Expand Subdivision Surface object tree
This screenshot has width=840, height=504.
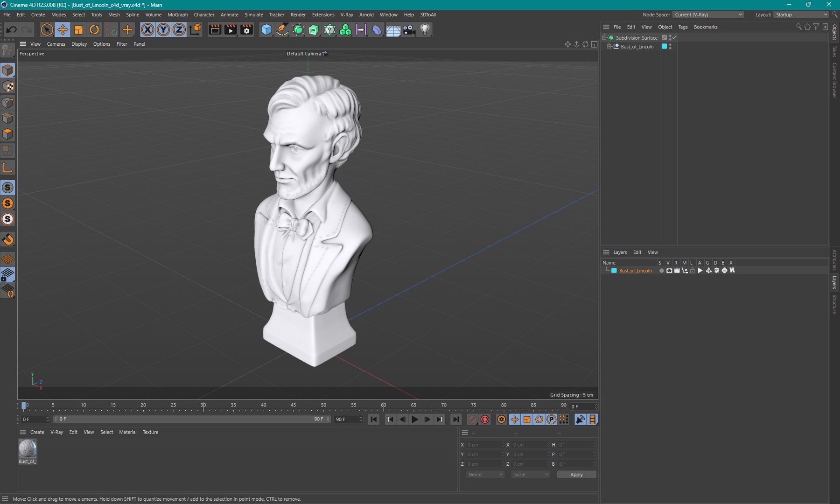(605, 37)
